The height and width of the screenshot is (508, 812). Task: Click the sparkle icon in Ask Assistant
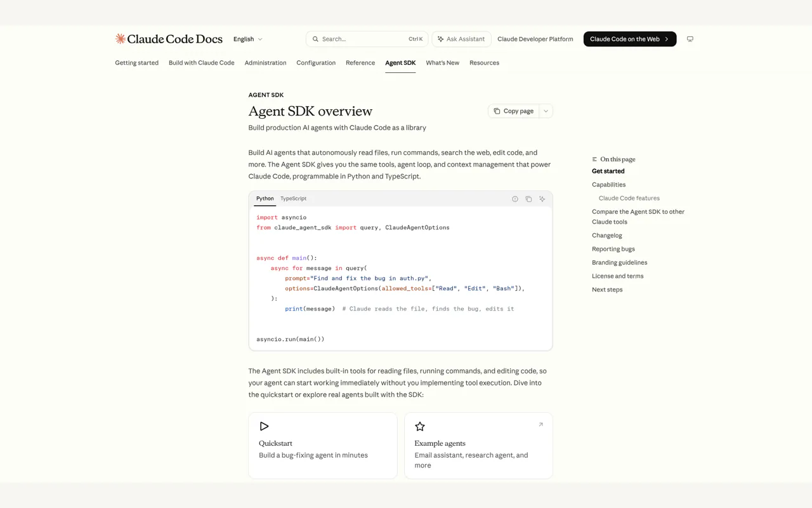440,39
